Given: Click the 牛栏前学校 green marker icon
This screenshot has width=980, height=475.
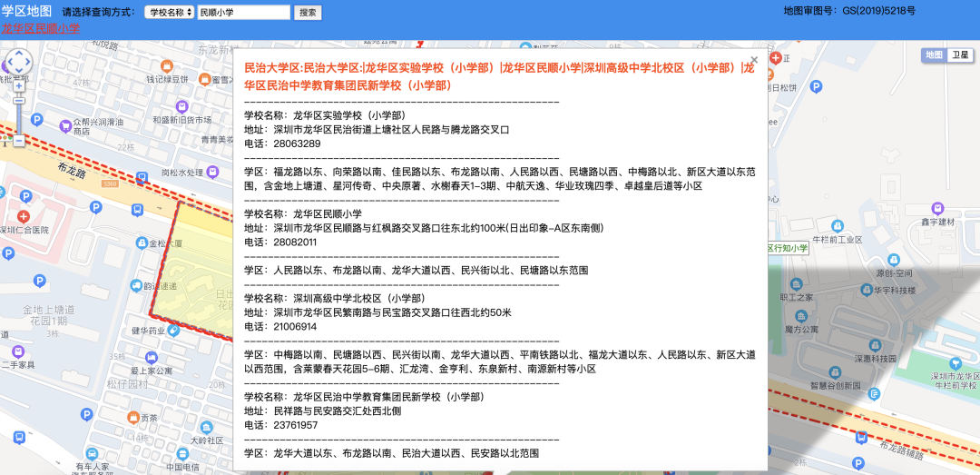Looking at the screenshot, I should 955,363.
